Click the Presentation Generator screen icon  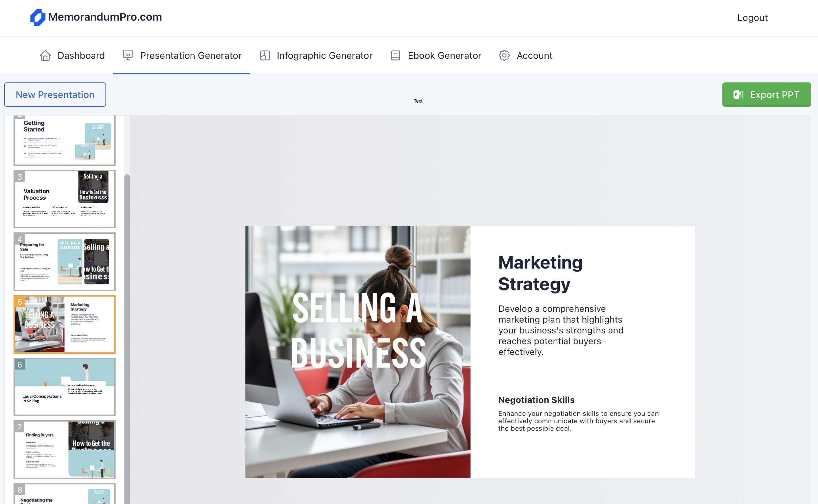click(x=128, y=55)
